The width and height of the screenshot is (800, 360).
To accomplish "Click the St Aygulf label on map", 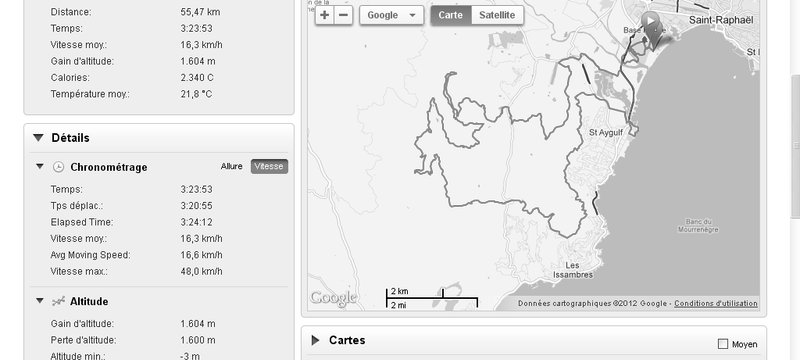I will click(x=606, y=133).
